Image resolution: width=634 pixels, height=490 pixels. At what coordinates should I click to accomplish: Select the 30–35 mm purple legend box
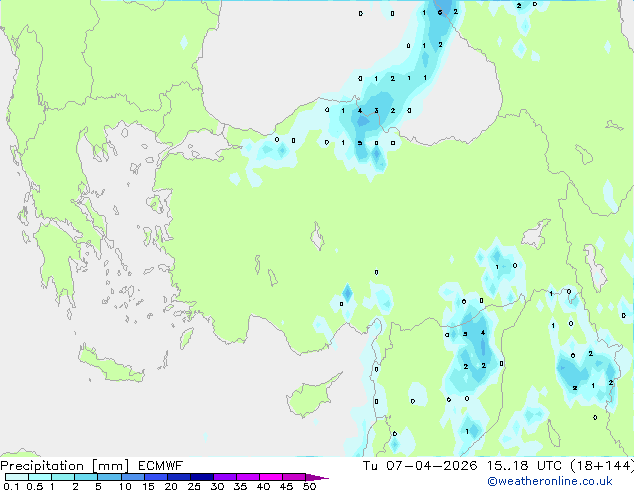click(224, 477)
